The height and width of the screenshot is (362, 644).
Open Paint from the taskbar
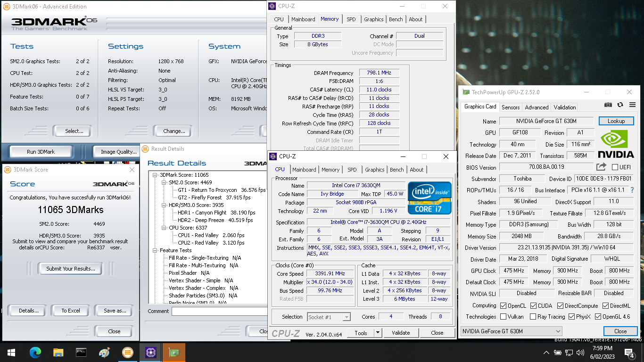tap(104, 353)
